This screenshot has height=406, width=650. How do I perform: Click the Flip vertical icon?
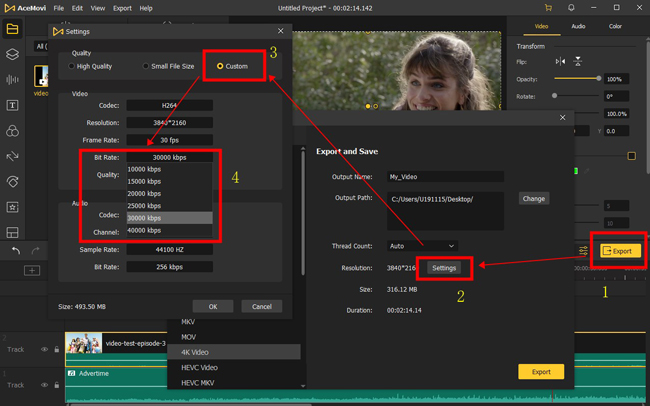[577, 62]
